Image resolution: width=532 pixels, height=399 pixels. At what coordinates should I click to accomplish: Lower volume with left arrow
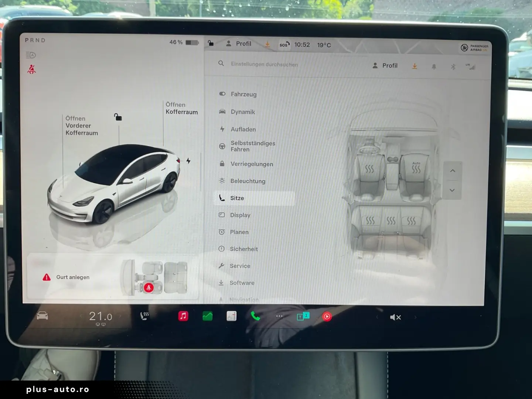pyautogui.click(x=377, y=317)
